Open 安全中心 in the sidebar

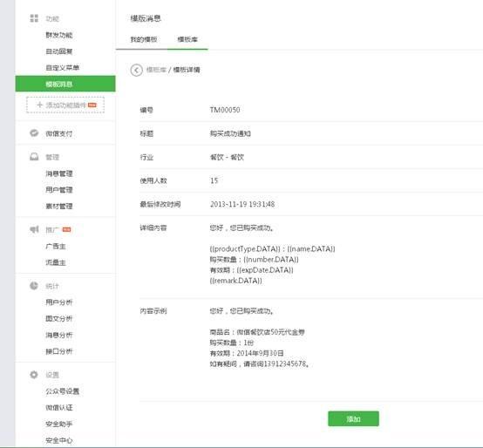coord(59,440)
